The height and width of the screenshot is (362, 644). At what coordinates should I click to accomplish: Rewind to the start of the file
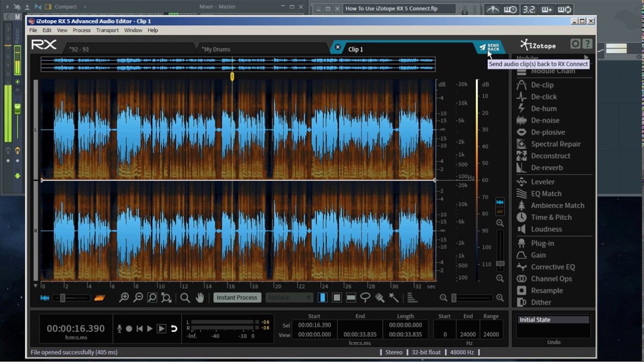point(139,328)
